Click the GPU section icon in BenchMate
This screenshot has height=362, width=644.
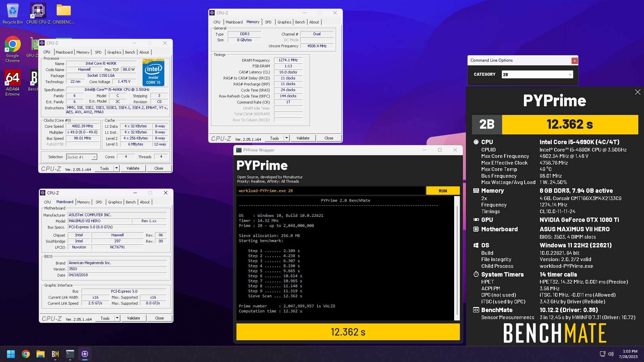476,220
